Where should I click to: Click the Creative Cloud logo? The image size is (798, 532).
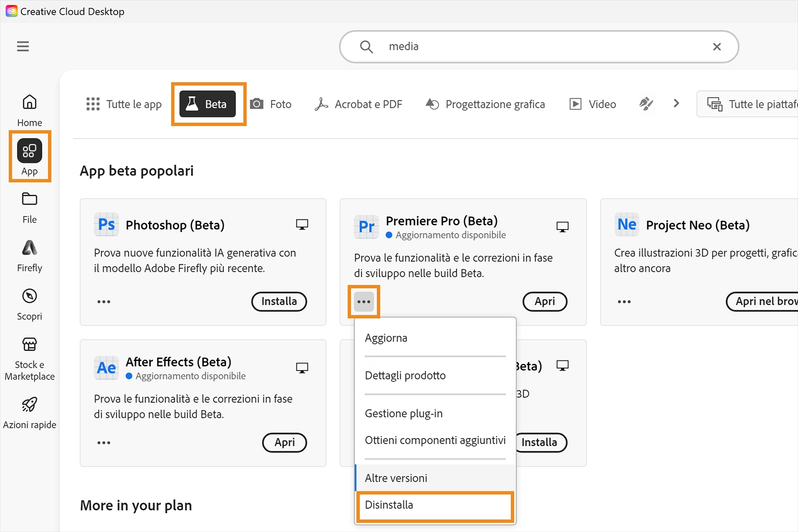11,10
